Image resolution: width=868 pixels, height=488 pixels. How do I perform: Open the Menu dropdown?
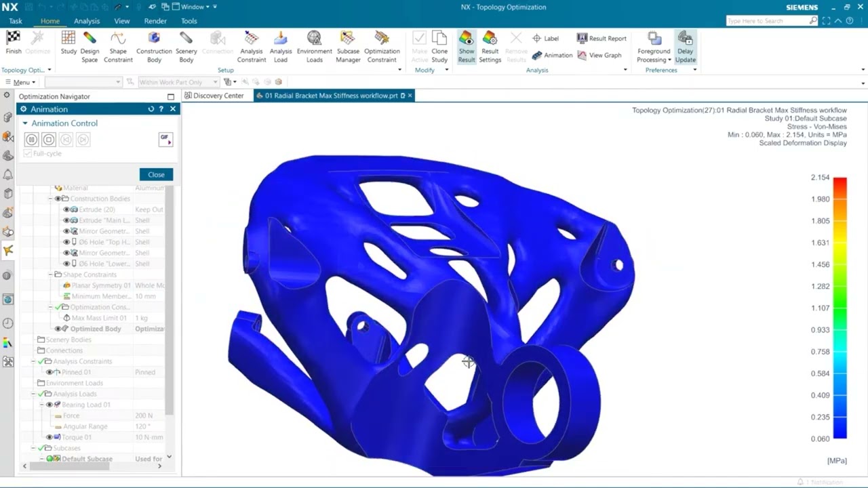click(20, 82)
